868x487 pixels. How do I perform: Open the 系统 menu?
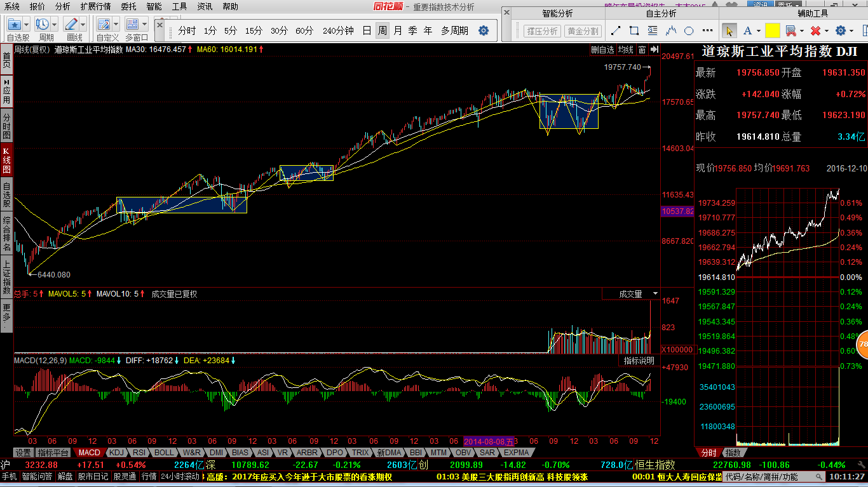pos(12,6)
